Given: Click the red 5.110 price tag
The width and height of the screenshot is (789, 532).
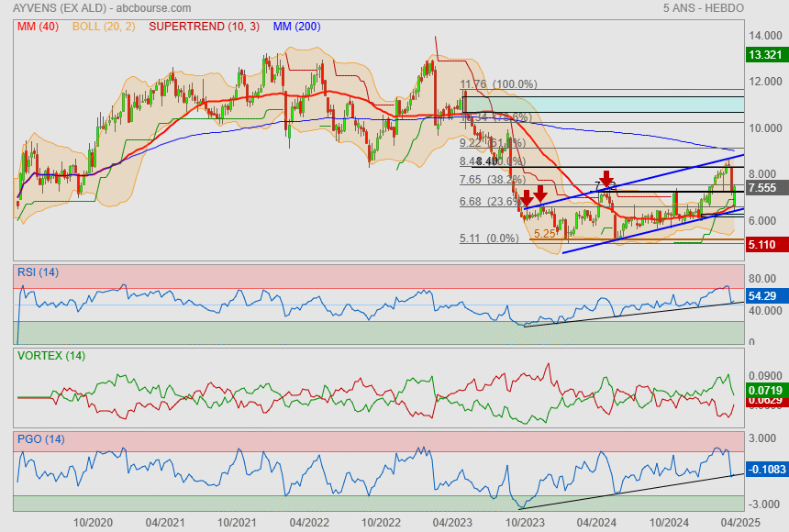Looking at the screenshot, I should [763, 245].
